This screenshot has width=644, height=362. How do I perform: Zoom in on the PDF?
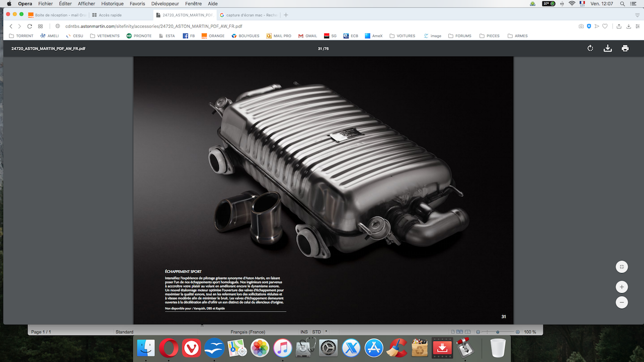(622, 287)
